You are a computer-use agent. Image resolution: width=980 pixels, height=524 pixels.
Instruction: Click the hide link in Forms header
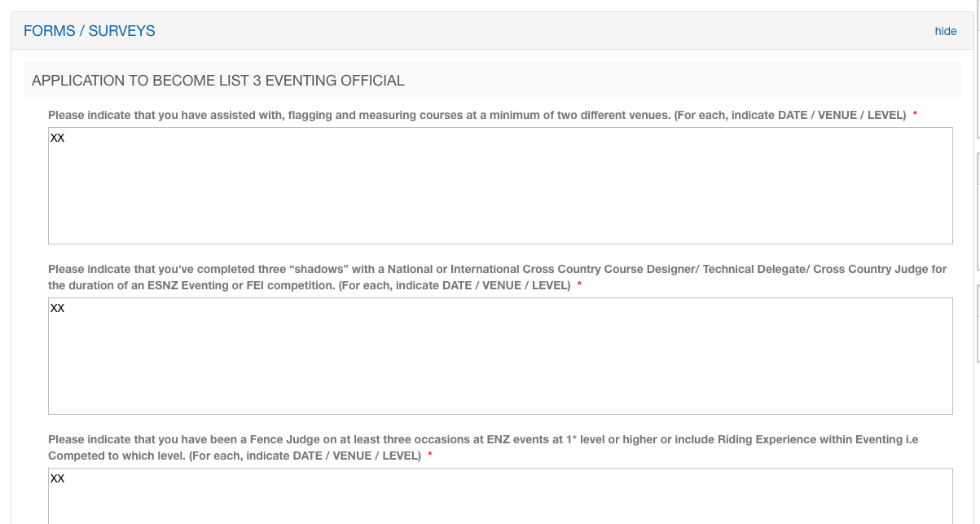[945, 31]
